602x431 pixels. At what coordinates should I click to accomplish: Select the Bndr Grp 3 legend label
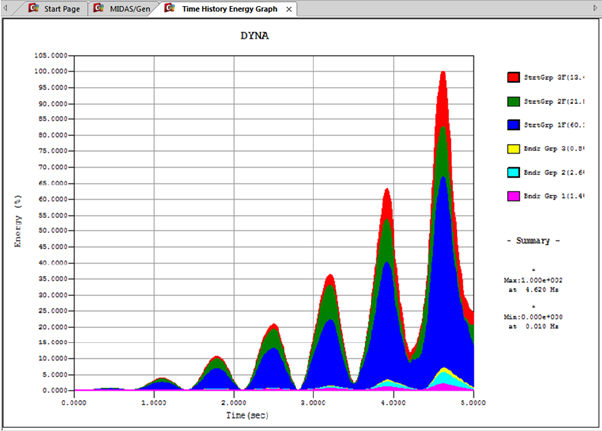pyautogui.click(x=554, y=149)
